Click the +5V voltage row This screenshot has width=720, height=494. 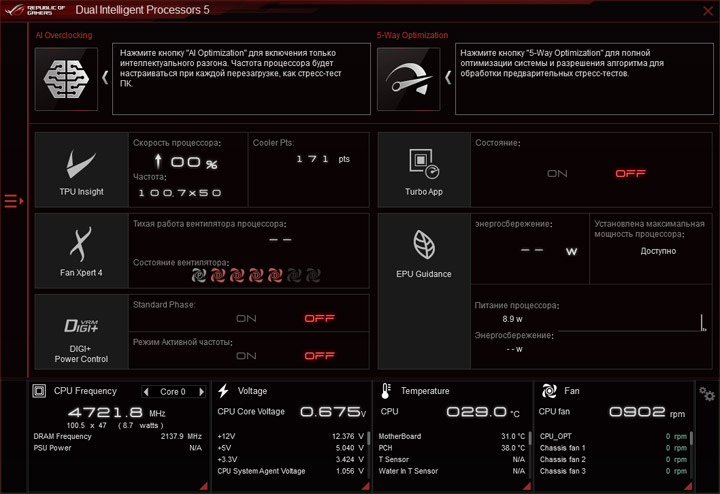point(290,448)
